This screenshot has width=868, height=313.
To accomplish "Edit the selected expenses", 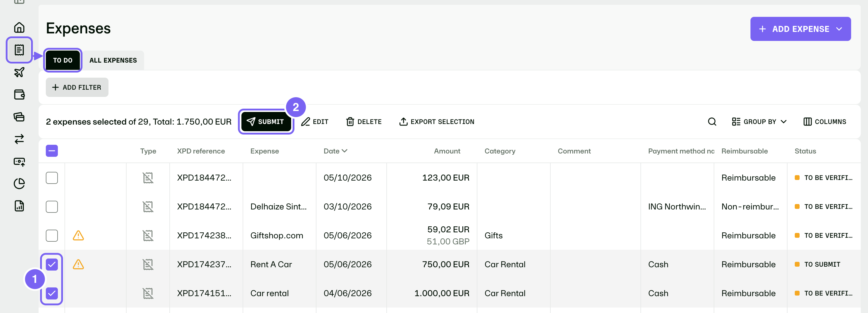I will click(315, 122).
